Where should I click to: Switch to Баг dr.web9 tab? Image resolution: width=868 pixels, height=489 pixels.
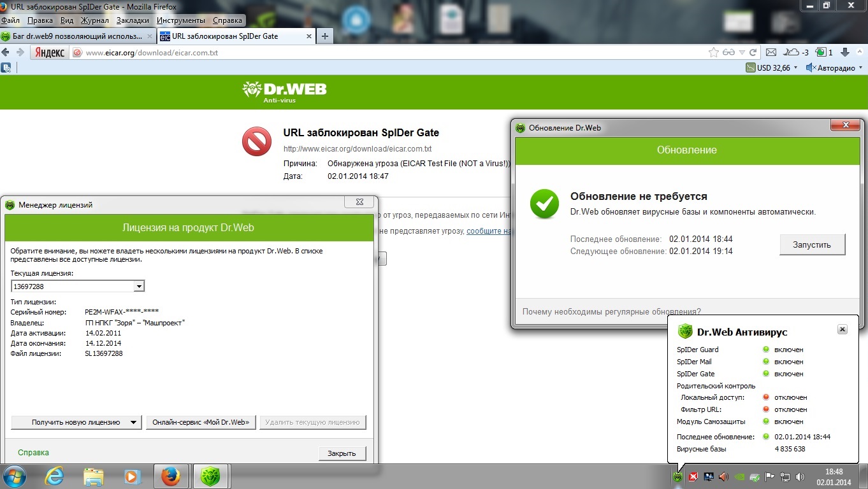[x=77, y=36]
